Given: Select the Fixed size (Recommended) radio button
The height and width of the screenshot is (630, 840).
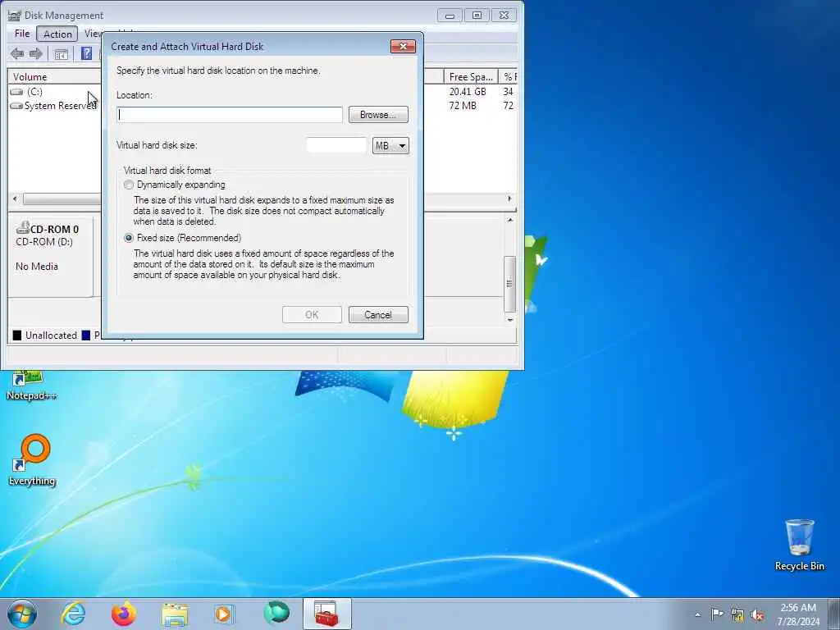Looking at the screenshot, I should (129, 238).
